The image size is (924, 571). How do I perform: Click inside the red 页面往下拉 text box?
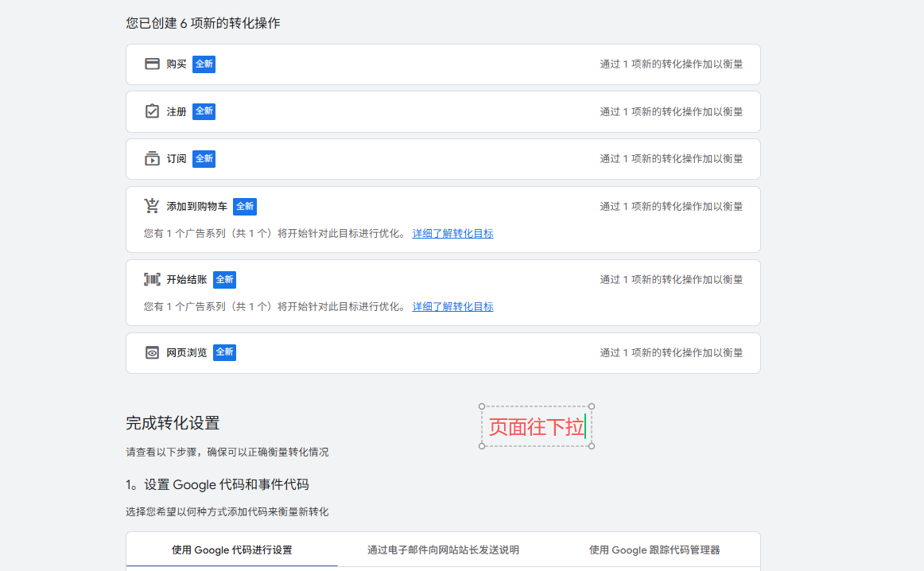536,427
